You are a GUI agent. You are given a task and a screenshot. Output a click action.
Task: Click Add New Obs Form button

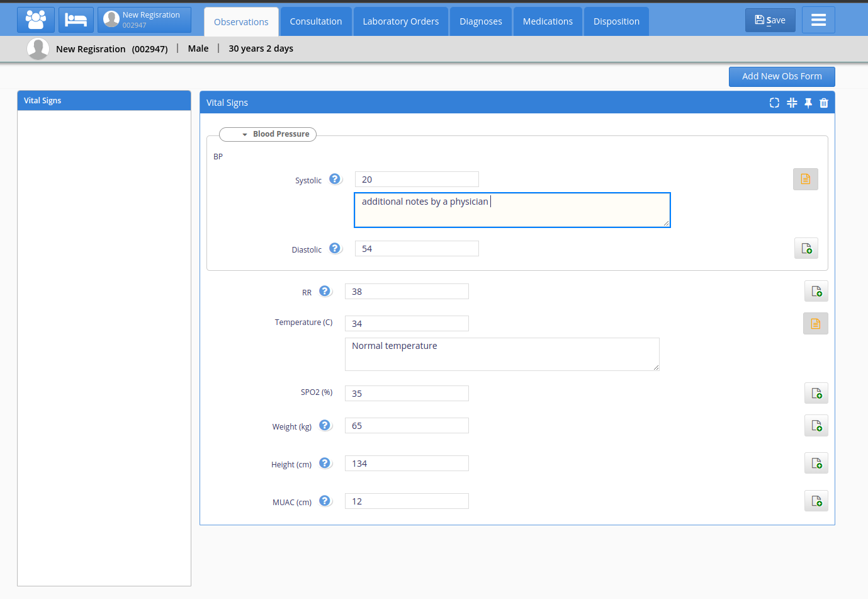point(782,76)
